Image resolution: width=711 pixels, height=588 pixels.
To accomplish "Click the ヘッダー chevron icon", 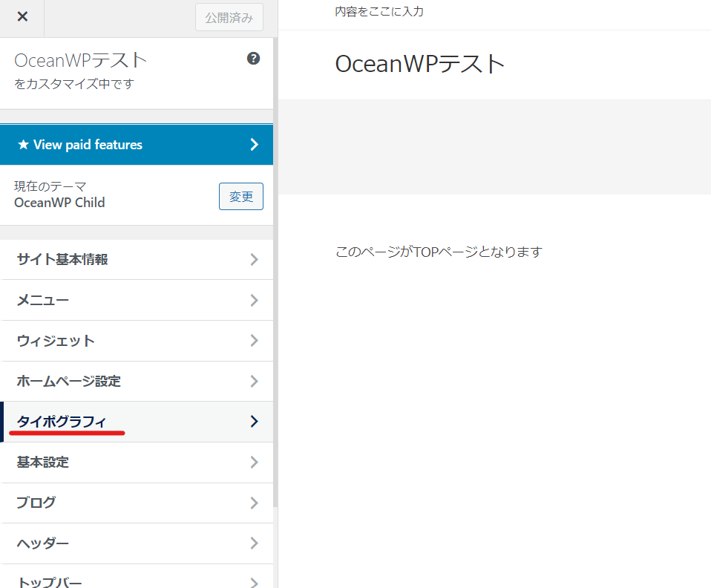I will click(255, 543).
